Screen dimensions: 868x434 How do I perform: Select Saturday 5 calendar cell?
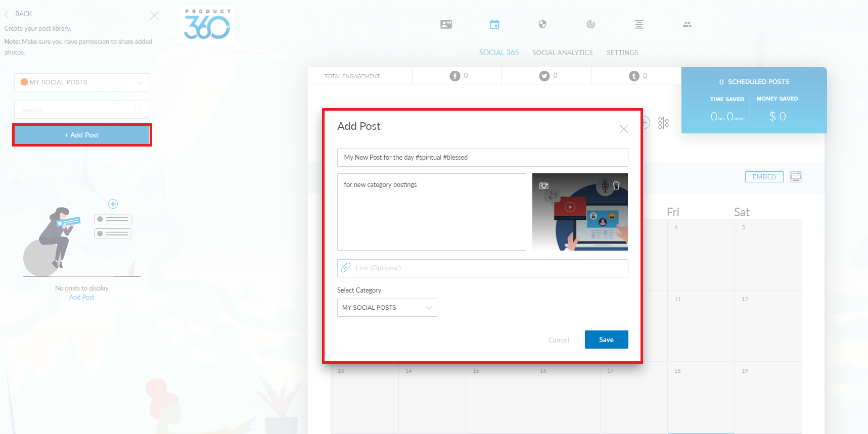(768, 254)
